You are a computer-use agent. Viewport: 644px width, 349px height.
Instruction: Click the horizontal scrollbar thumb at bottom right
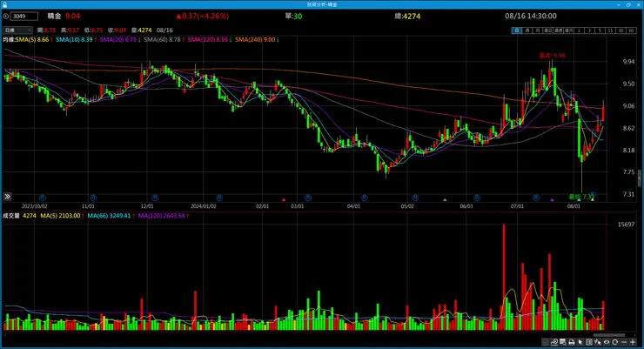pyautogui.click(x=609, y=335)
